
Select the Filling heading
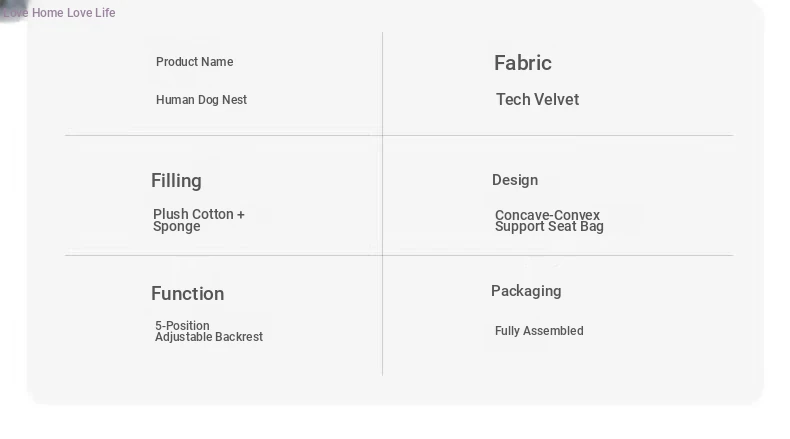(x=176, y=181)
